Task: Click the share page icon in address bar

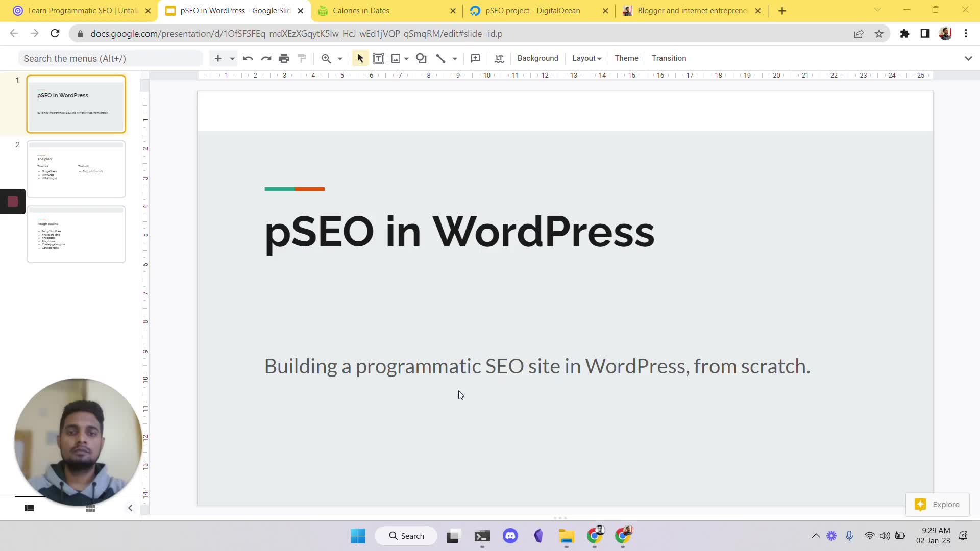Action: click(x=859, y=33)
